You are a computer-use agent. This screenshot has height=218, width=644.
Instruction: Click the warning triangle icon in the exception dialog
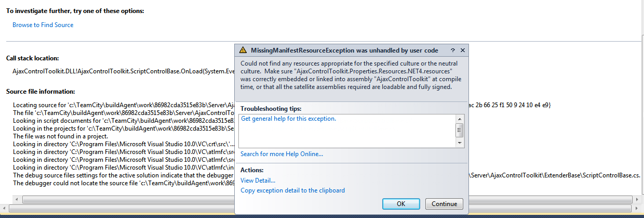(x=243, y=50)
